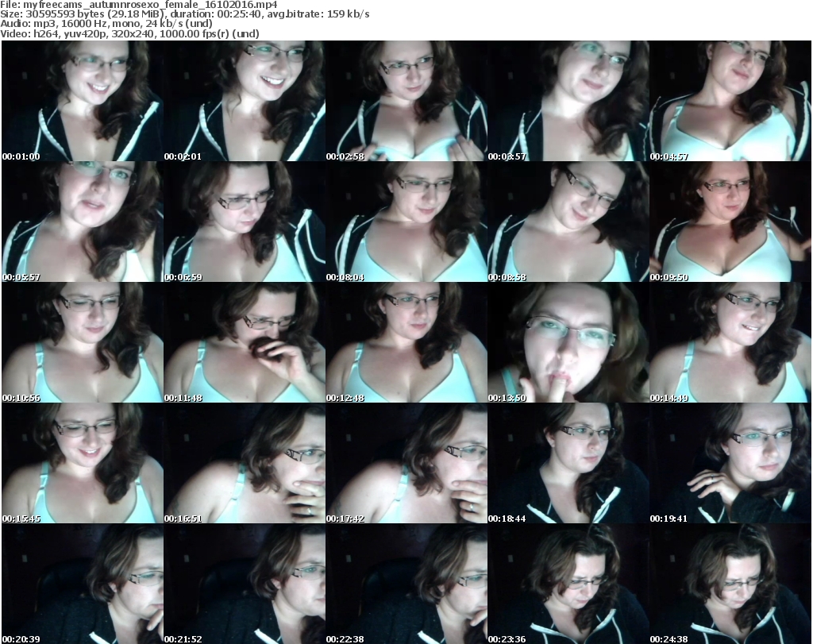Select the thumbnail stamped 00:04:57
Image resolution: width=813 pixels, height=644 pixels.
coord(730,101)
